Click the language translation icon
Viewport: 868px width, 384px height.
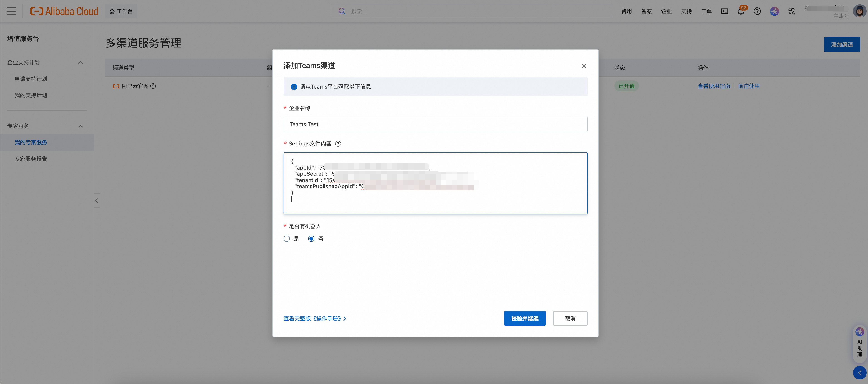pos(792,11)
